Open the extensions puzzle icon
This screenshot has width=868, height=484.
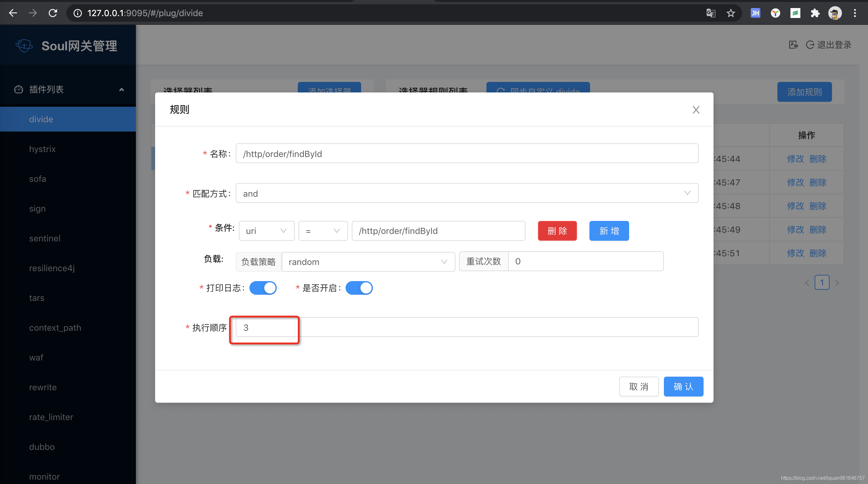tap(815, 13)
